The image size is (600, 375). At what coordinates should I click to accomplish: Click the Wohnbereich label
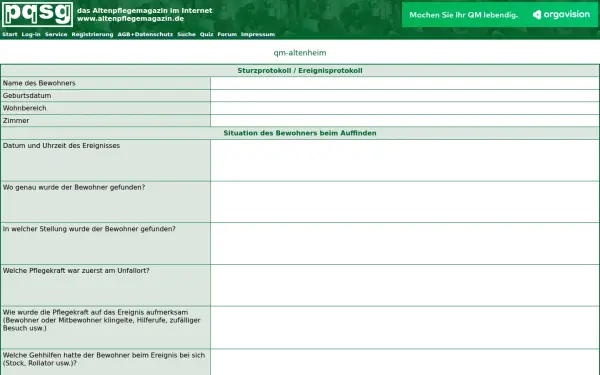(24, 108)
